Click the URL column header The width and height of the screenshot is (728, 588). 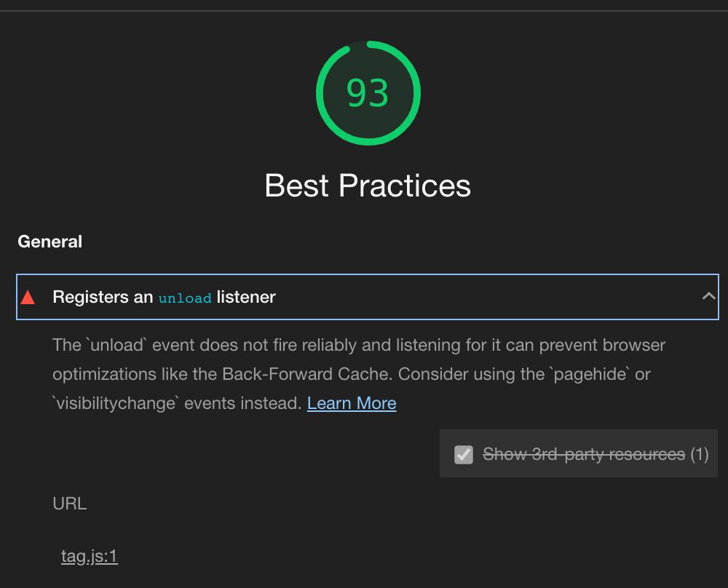coord(69,504)
